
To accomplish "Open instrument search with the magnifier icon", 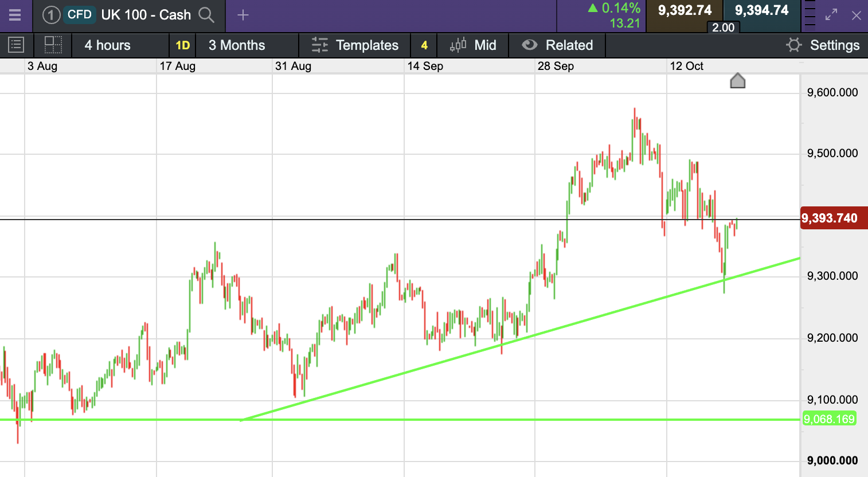I will coord(206,15).
